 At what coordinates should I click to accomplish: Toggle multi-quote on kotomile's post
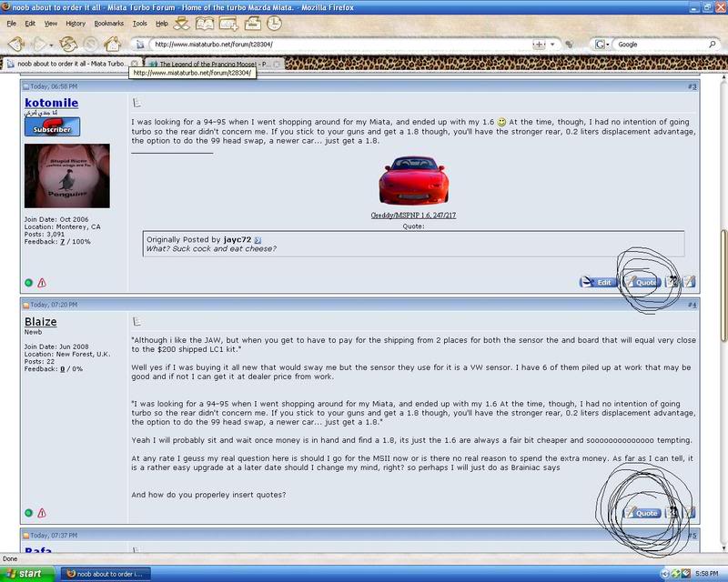click(672, 283)
